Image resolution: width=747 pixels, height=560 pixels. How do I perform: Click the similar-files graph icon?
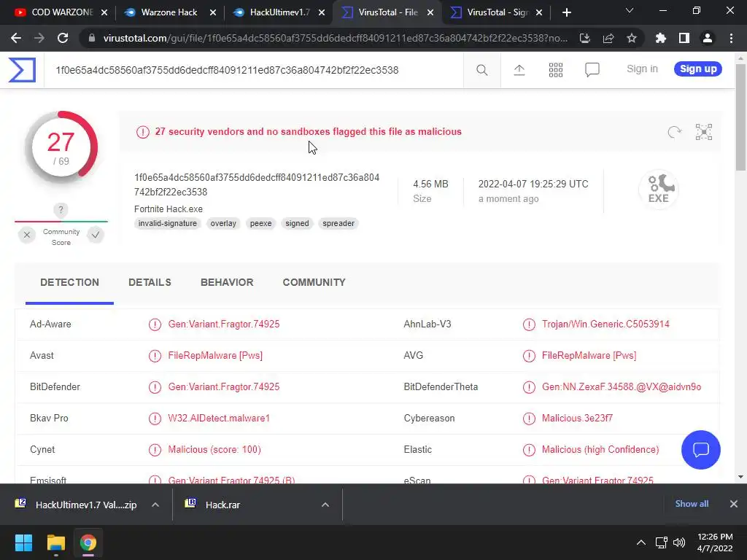[x=704, y=132]
